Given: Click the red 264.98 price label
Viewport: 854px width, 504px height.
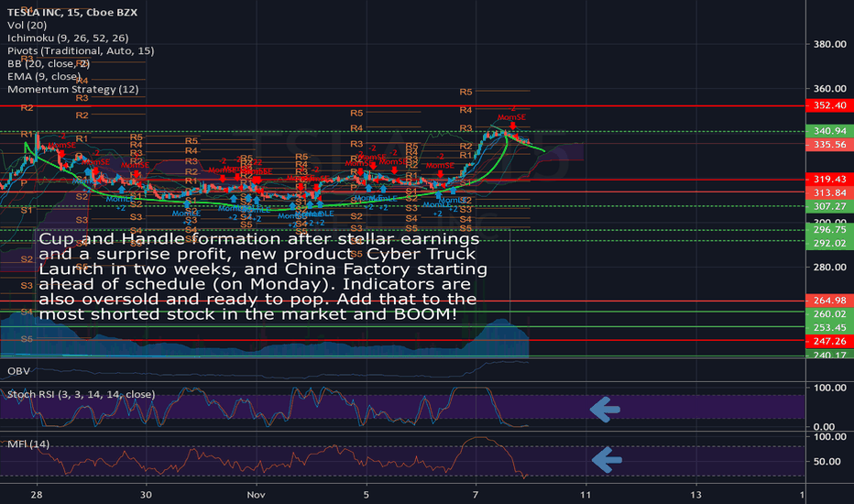Looking at the screenshot, I should click(829, 301).
